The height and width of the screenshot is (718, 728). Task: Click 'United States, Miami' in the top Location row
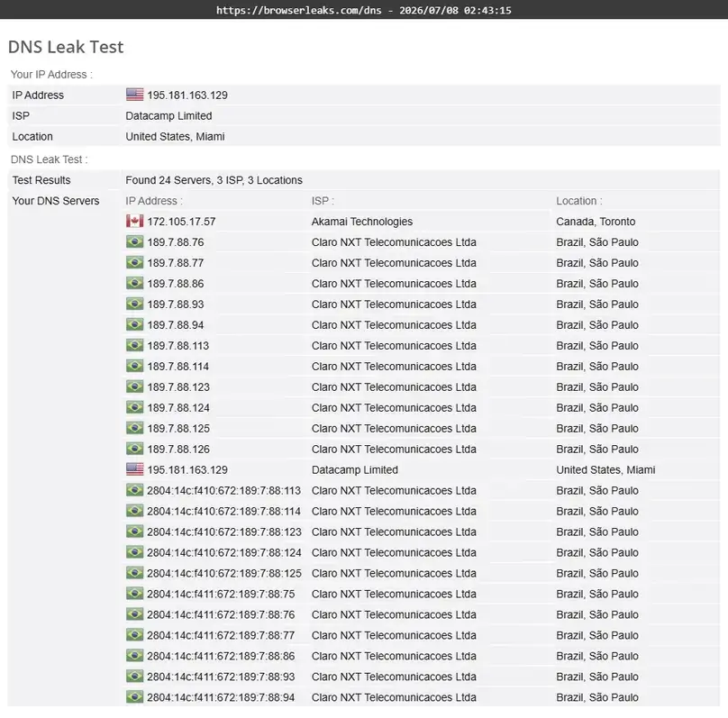click(x=175, y=136)
